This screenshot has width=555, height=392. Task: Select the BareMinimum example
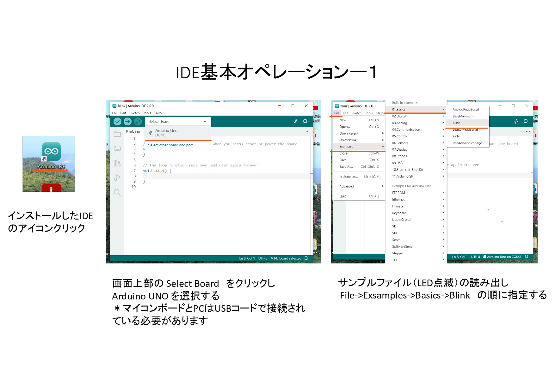(468, 116)
